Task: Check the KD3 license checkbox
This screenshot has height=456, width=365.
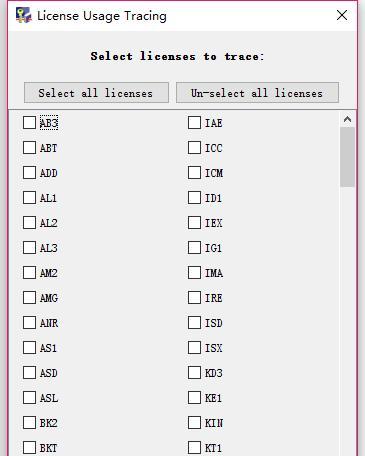Action: pos(194,373)
